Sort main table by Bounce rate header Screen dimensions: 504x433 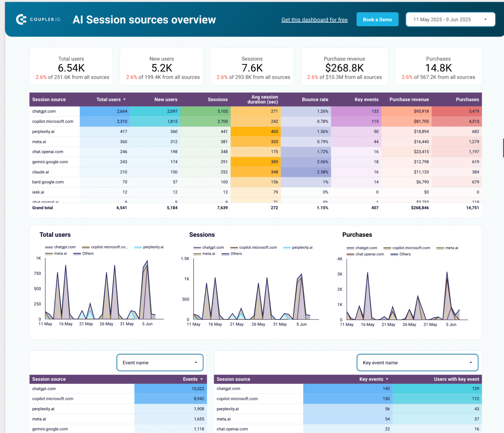click(315, 99)
